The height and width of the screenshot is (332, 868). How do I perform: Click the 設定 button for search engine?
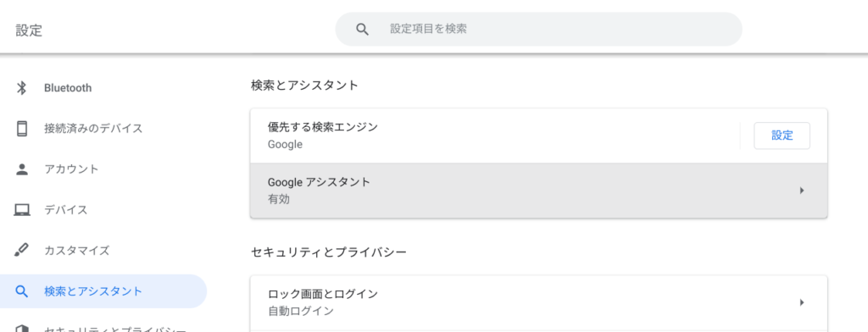click(782, 136)
